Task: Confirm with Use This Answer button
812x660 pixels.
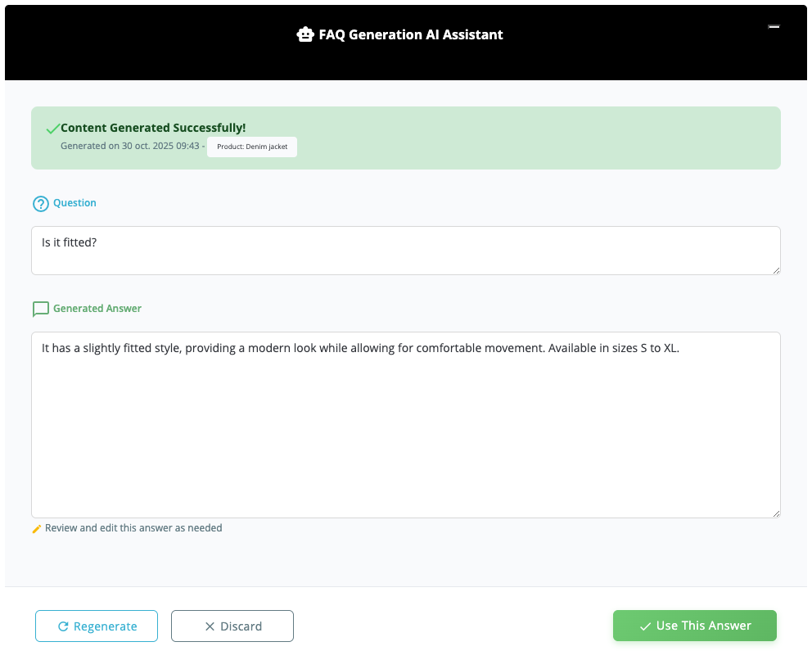Action: point(694,626)
